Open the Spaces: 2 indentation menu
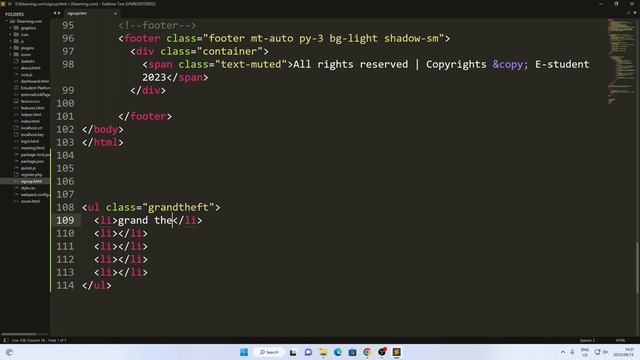640x360 pixels. (587, 340)
